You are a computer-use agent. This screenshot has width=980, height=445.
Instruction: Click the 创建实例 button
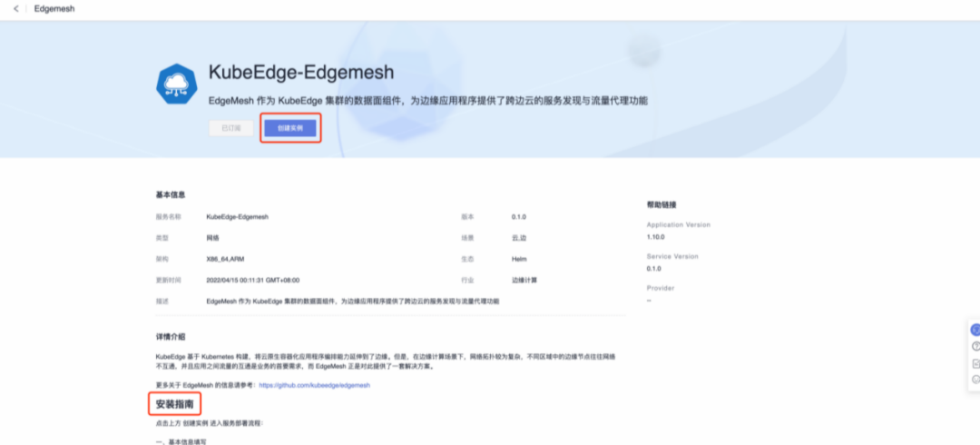click(290, 128)
